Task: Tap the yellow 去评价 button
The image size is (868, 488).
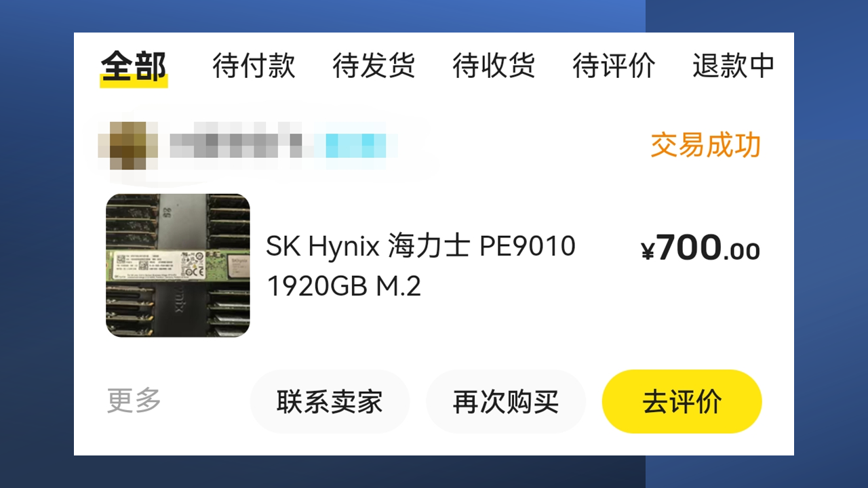Action: [x=682, y=402]
